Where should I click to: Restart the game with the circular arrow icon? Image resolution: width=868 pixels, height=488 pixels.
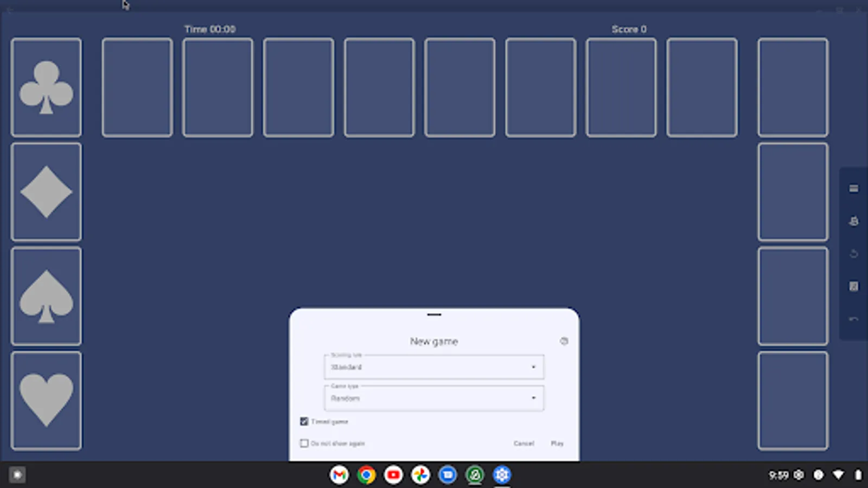point(853,253)
